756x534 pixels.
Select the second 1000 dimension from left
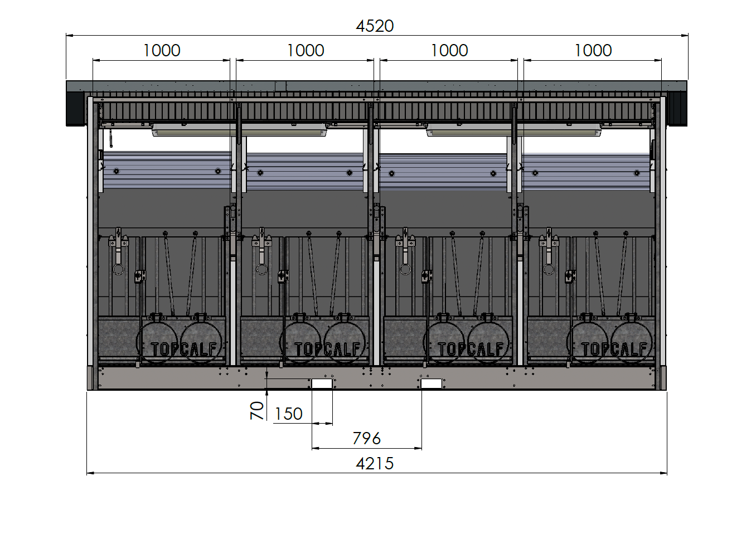[306, 51]
